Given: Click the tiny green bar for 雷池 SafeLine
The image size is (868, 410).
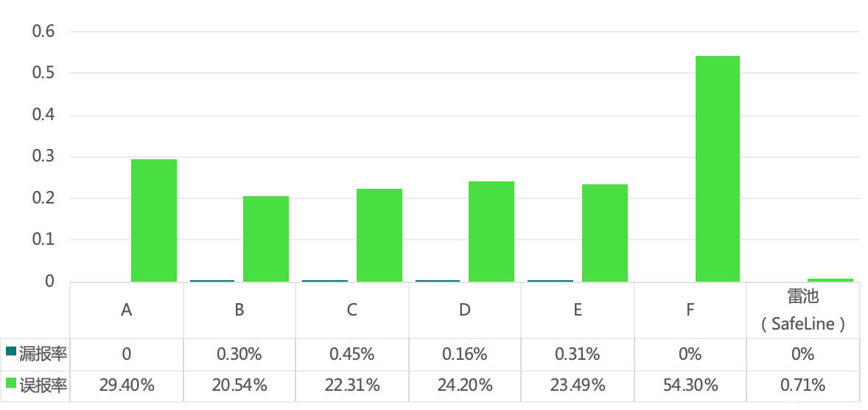Looking at the screenshot, I should (830, 280).
